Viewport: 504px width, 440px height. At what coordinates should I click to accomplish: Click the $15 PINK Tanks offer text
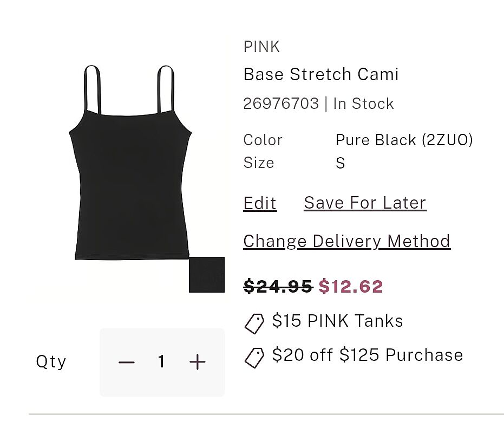[x=337, y=321]
